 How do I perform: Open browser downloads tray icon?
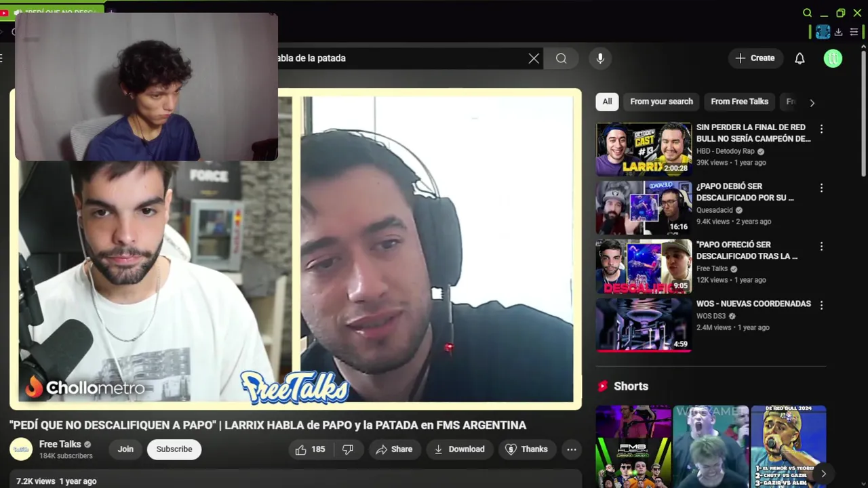click(839, 32)
